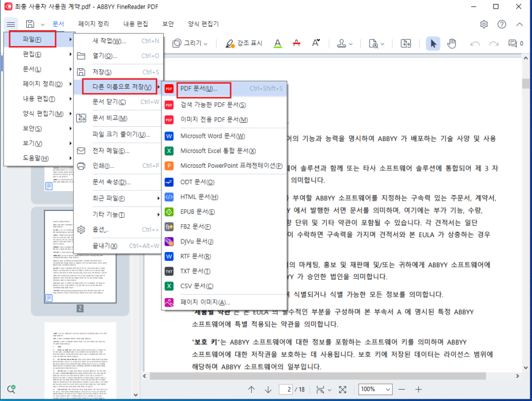Open 옵션 from the File menu
The height and width of the screenshot is (401, 532).
click(x=118, y=230)
